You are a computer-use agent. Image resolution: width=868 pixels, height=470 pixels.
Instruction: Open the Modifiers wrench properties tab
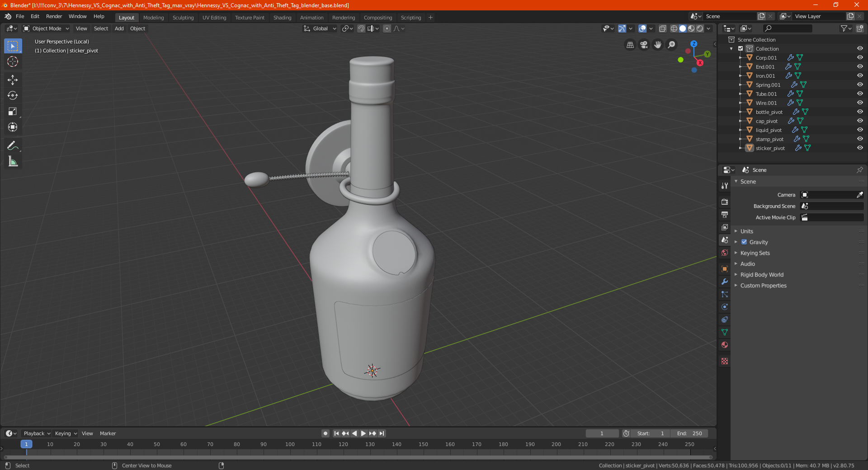(x=725, y=281)
